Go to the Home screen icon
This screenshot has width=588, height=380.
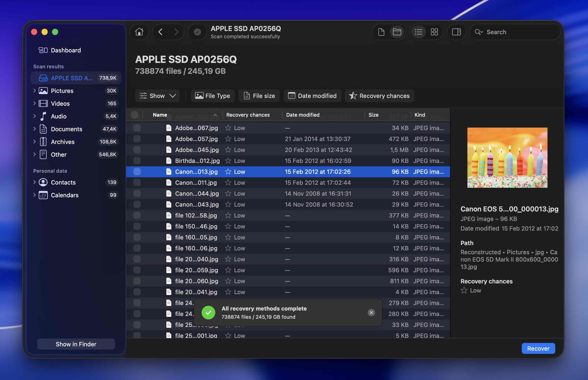pyautogui.click(x=139, y=32)
